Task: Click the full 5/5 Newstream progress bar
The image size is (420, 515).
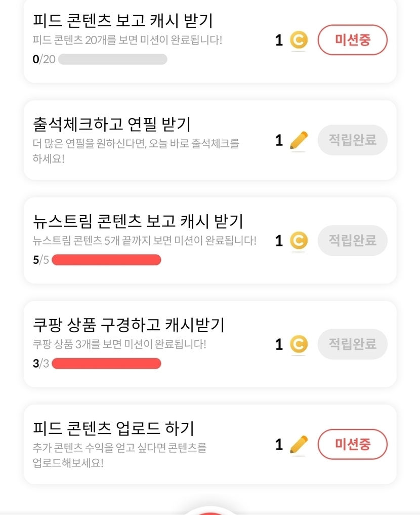Action: click(x=106, y=260)
